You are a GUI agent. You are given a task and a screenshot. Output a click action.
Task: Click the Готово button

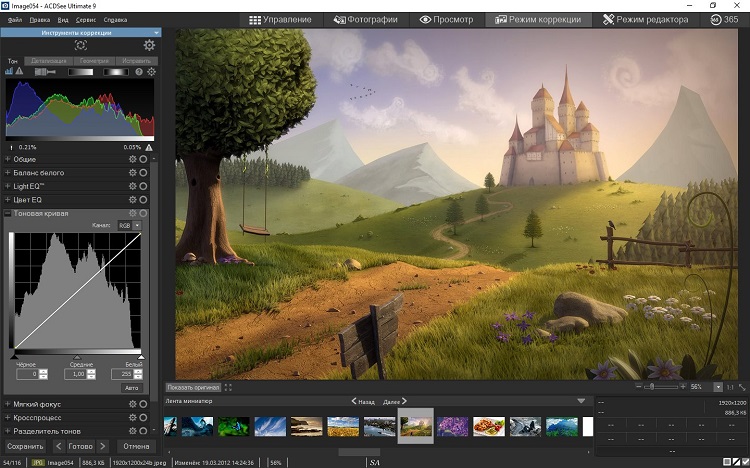pyautogui.click(x=80, y=446)
